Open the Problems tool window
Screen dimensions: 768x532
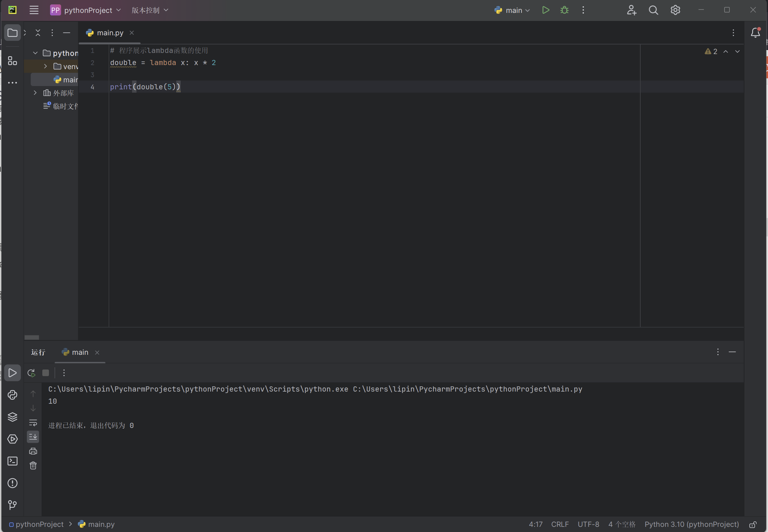click(x=13, y=483)
